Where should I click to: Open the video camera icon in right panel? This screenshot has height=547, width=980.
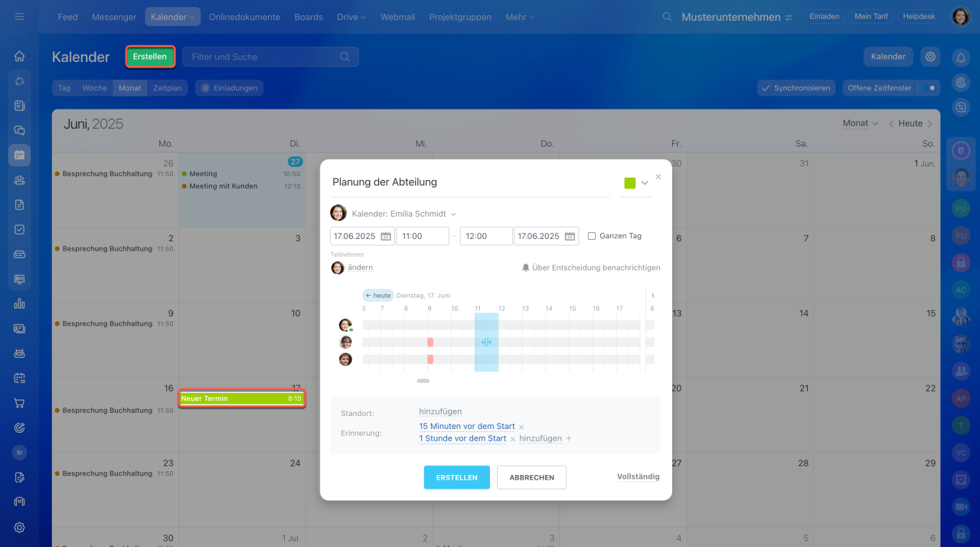point(961,506)
